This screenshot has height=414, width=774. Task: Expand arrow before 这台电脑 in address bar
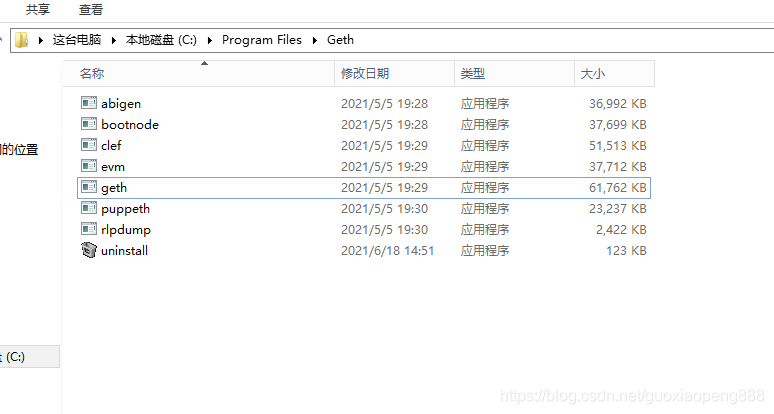point(41,40)
